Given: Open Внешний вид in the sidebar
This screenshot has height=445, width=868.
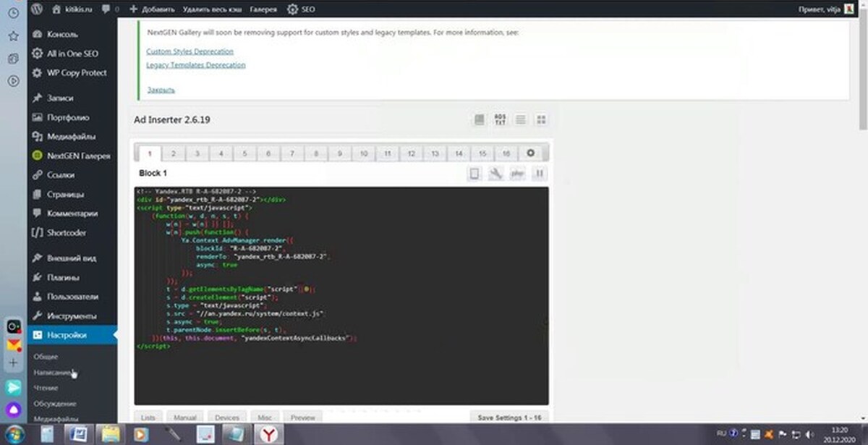Looking at the screenshot, I should point(72,258).
